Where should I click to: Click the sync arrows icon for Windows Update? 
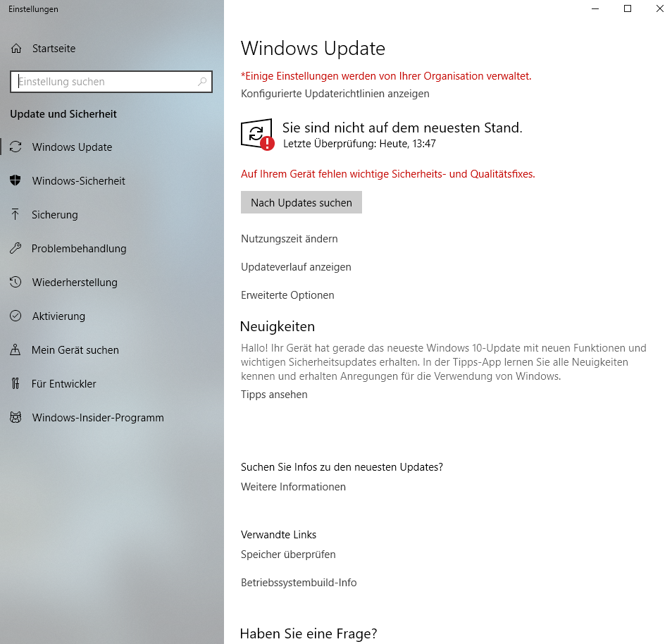point(16,147)
